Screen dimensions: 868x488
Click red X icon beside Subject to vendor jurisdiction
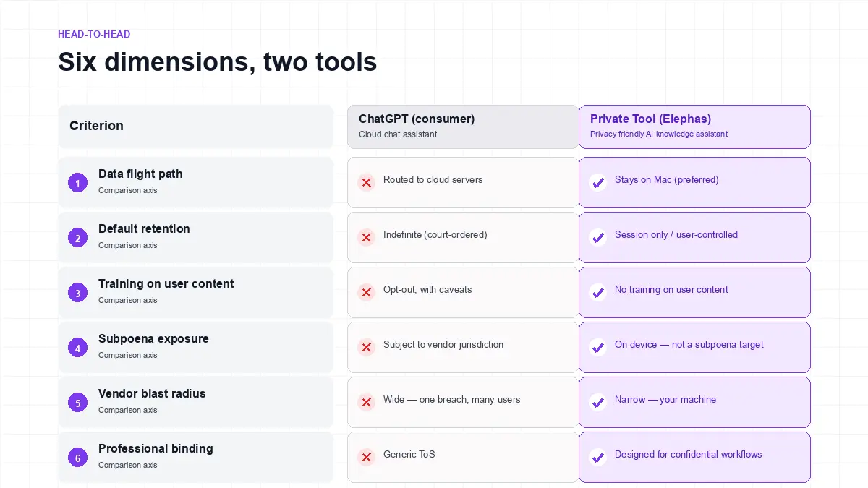coord(367,348)
